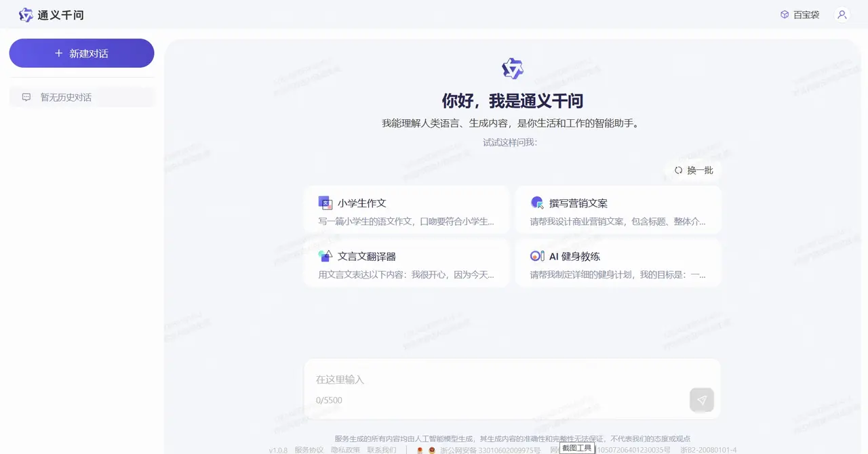Image resolution: width=868 pixels, height=454 pixels.
Task: Open the user profile avatar icon
Action: pyautogui.click(x=842, y=14)
